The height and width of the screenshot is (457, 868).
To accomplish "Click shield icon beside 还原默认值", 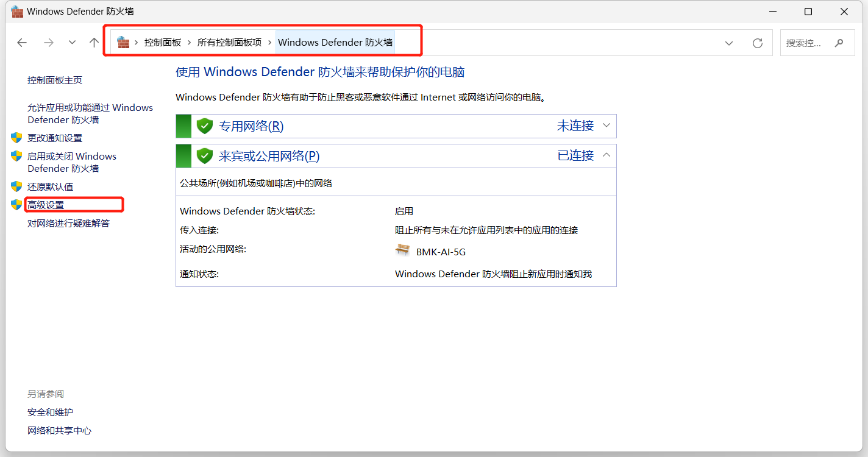I will tap(16, 186).
